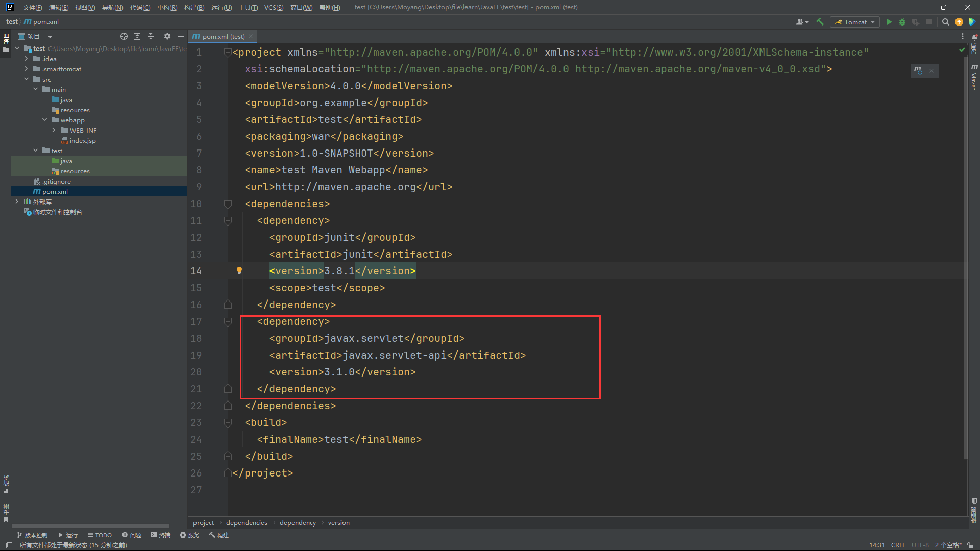This screenshot has height=551, width=980.
Task: Run with coverage icon
Action: [916, 22]
